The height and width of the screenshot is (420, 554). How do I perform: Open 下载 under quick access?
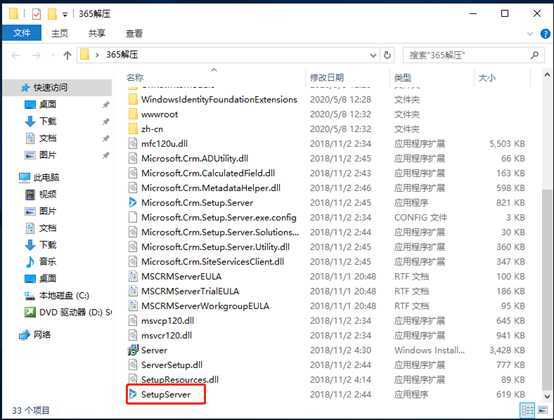pos(48,121)
